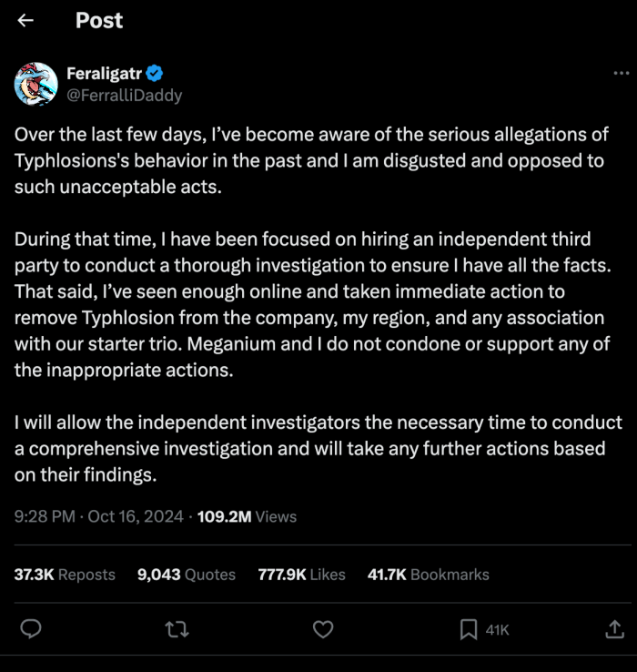Visit the @FerralliDaddy handle
The width and height of the screenshot is (637, 672).
coord(125,95)
